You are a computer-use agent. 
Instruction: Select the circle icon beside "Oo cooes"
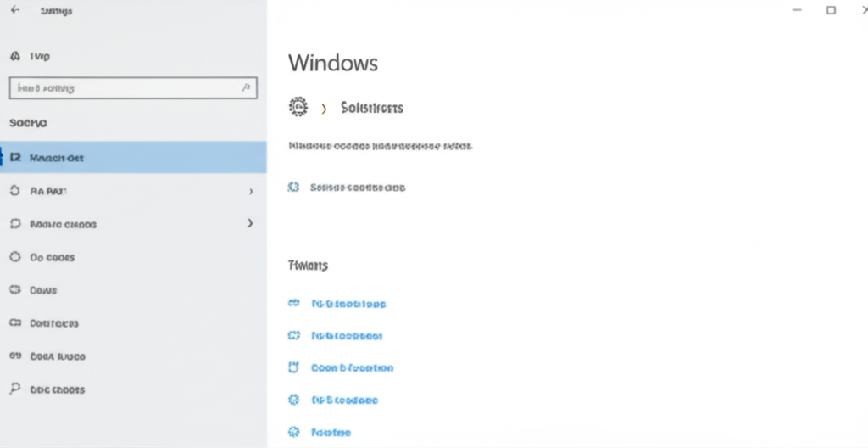pyautogui.click(x=15, y=257)
